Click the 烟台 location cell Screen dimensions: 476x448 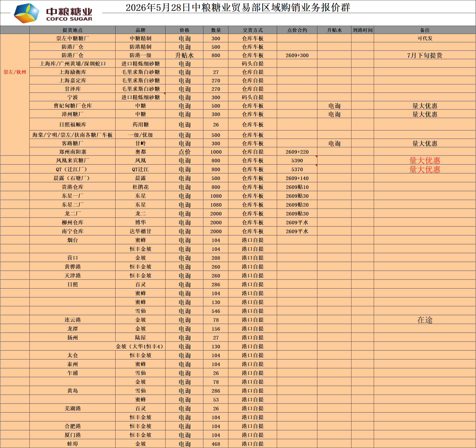coord(73,240)
